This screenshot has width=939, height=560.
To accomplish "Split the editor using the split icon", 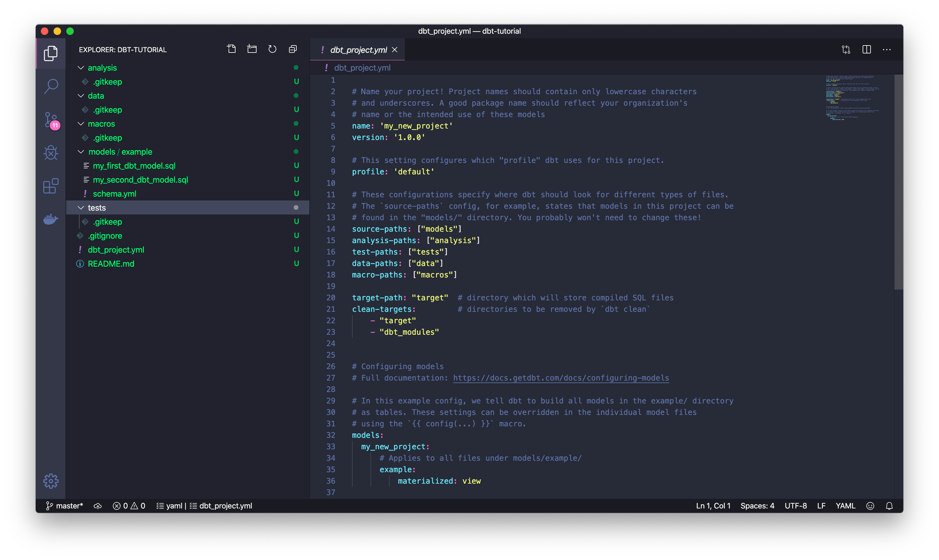I will coord(866,49).
